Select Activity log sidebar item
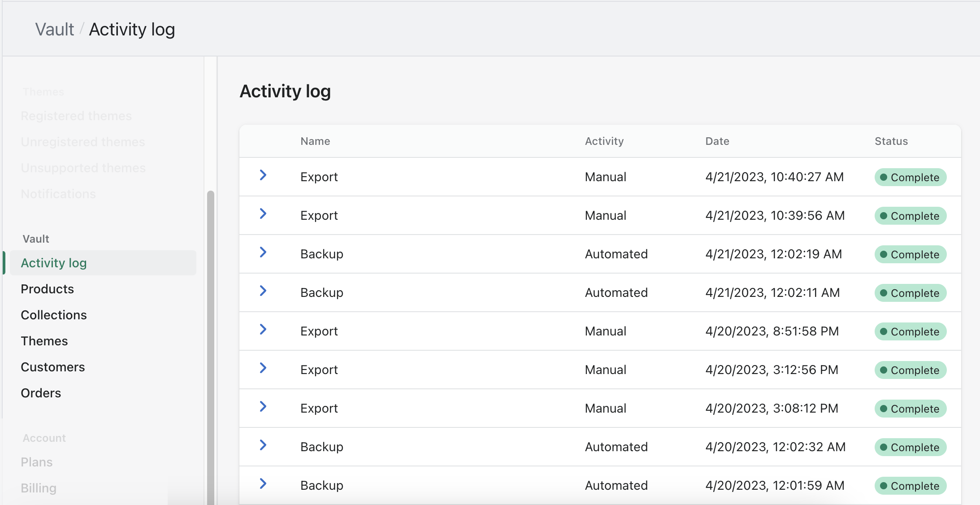The width and height of the screenshot is (980, 505). [x=54, y=263]
